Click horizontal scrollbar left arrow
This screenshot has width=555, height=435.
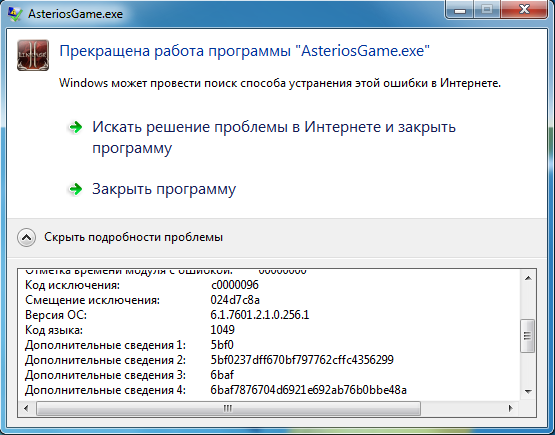(26, 408)
